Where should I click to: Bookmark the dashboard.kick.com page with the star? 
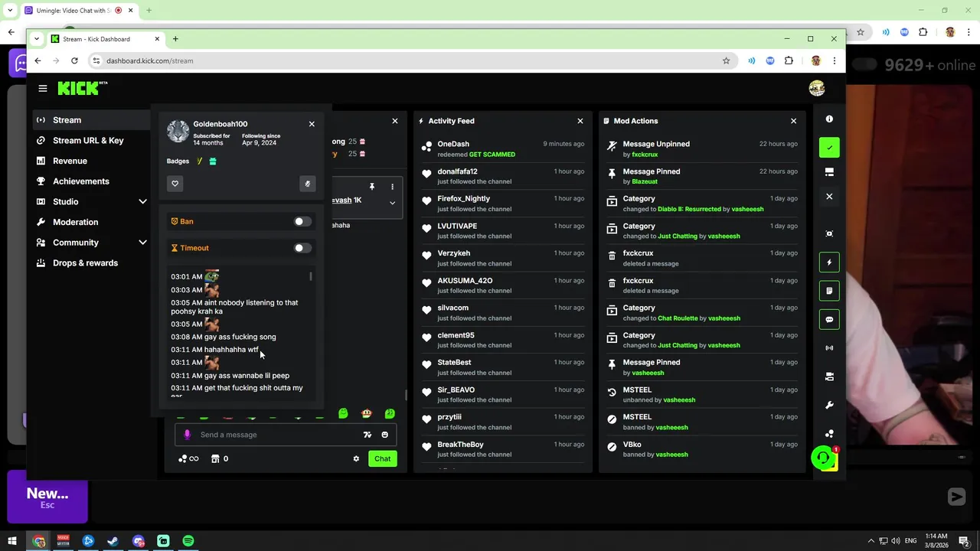pyautogui.click(x=726, y=60)
